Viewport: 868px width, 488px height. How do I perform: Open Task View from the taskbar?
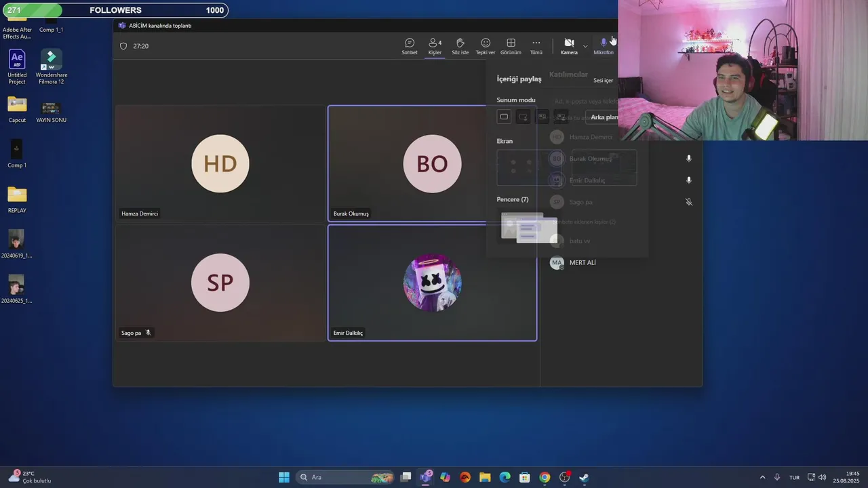click(406, 477)
